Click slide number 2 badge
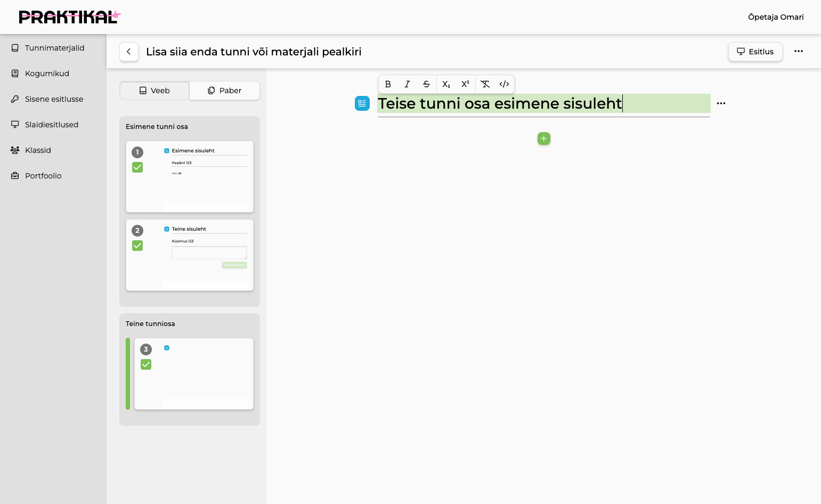821x504 pixels. tap(137, 231)
